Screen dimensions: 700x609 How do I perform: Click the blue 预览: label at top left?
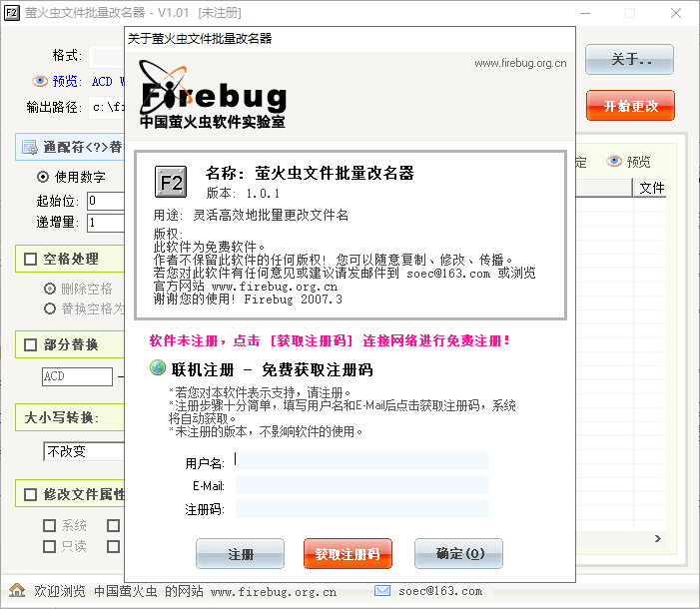pos(67,81)
